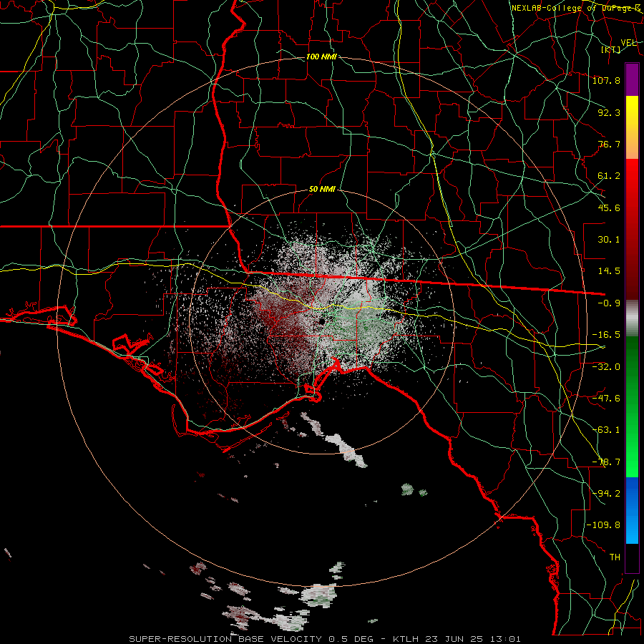Click the bottom product title caption
This screenshot has width=644, height=644.
325,639
